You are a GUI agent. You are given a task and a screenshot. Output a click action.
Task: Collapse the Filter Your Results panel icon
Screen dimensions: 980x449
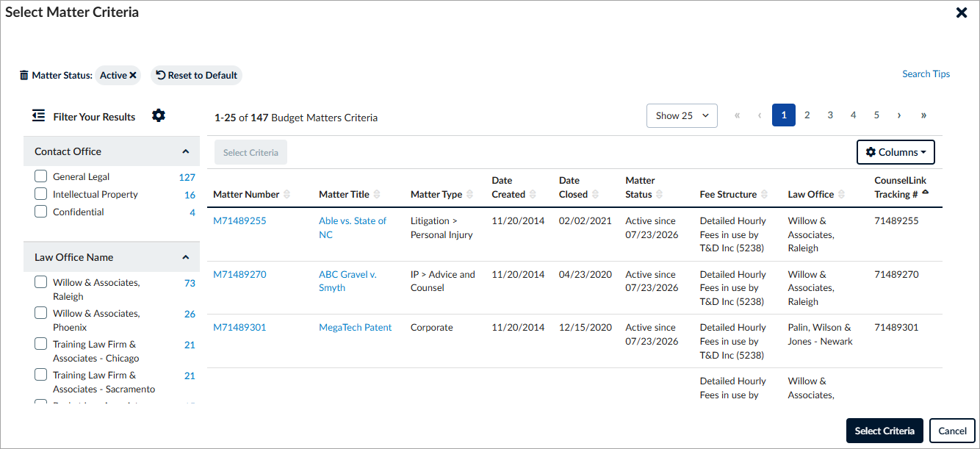39,116
